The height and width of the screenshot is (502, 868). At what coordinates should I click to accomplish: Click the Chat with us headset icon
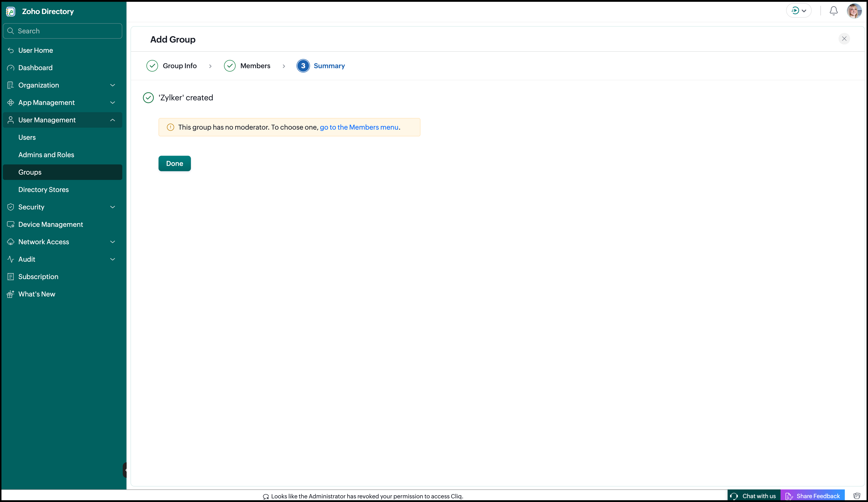pyautogui.click(x=734, y=496)
